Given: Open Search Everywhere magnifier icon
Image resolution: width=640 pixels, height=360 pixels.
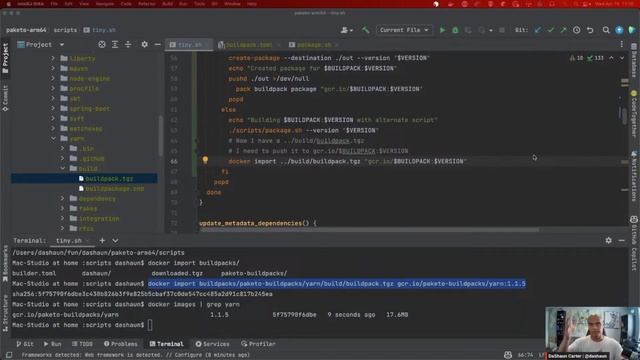Looking at the screenshot, I should 606,30.
